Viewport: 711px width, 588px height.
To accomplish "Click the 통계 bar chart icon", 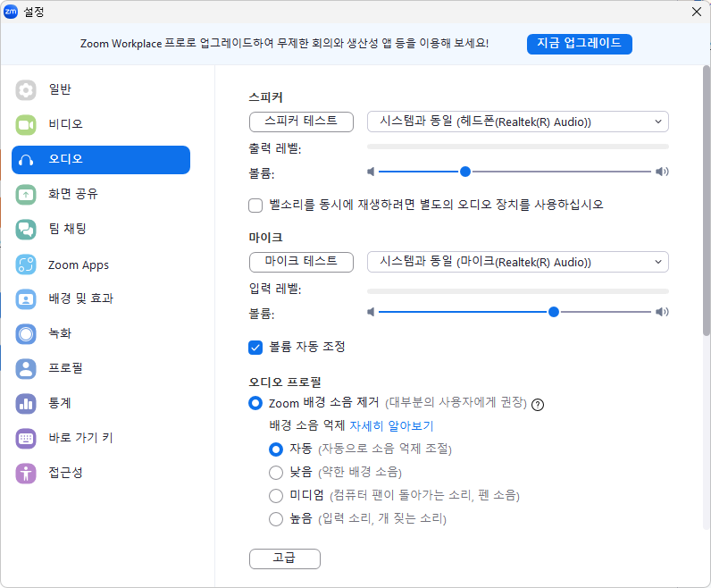I will pos(26,403).
